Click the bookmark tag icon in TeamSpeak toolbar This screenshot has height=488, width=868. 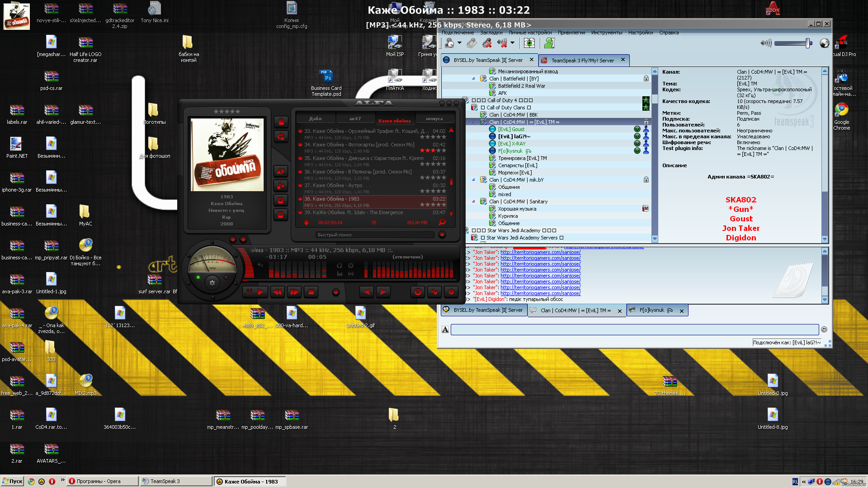(472, 43)
